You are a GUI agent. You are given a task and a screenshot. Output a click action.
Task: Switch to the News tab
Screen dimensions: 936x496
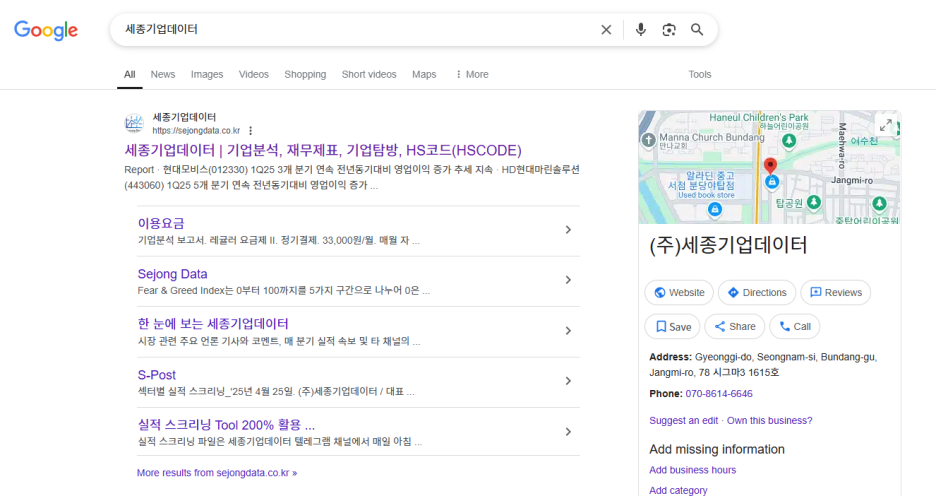tap(162, 75)
